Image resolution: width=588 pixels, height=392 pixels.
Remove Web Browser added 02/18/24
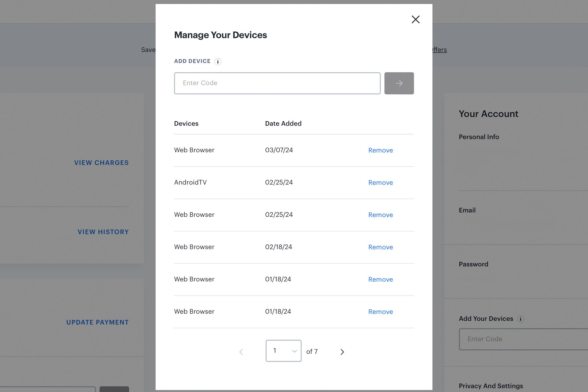[x=381, y=247]
